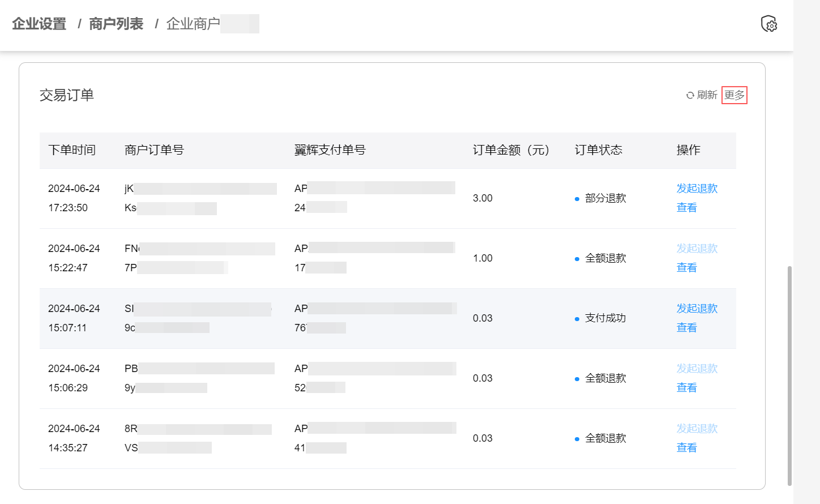Open 查看 for the 3.00 yuan order
The height and width of the screenshot is (504, 820).
tap(686, 207)
